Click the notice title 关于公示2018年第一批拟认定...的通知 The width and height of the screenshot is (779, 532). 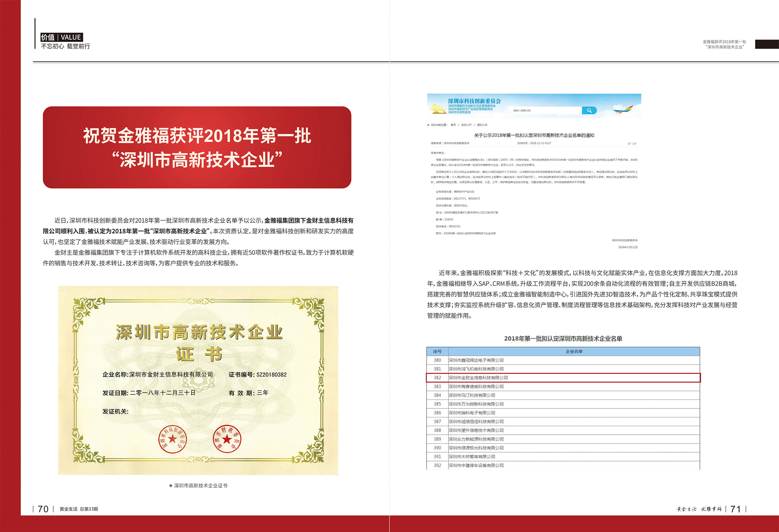(534, 135)
